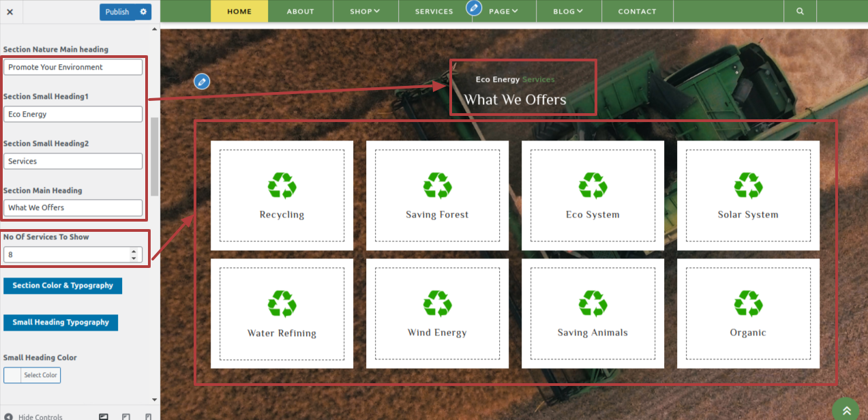Image resolution: width=868 pixels, height=420 pixels.
Task: Open the About menu item
Action: click(300, 12)
